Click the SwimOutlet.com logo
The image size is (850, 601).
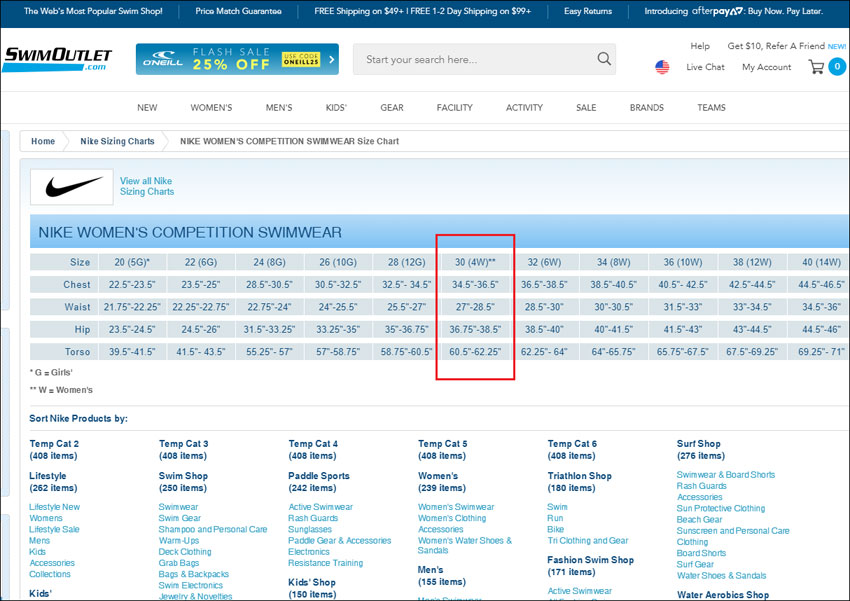coord(58,59)
